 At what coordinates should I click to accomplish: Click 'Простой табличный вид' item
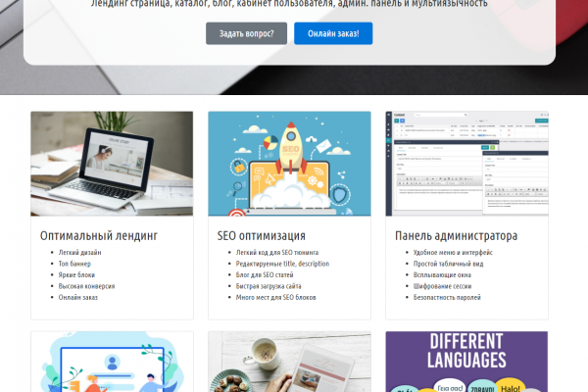(x=448, y=264)
